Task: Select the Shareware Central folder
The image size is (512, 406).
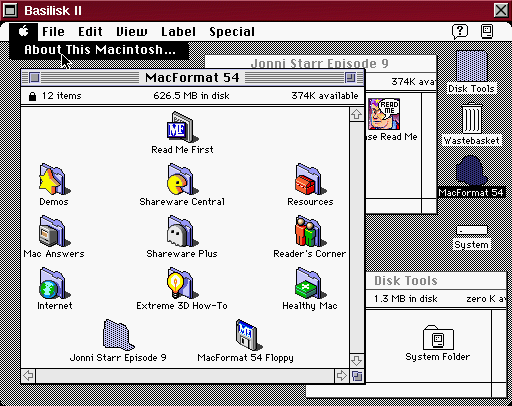Action: 182,179
